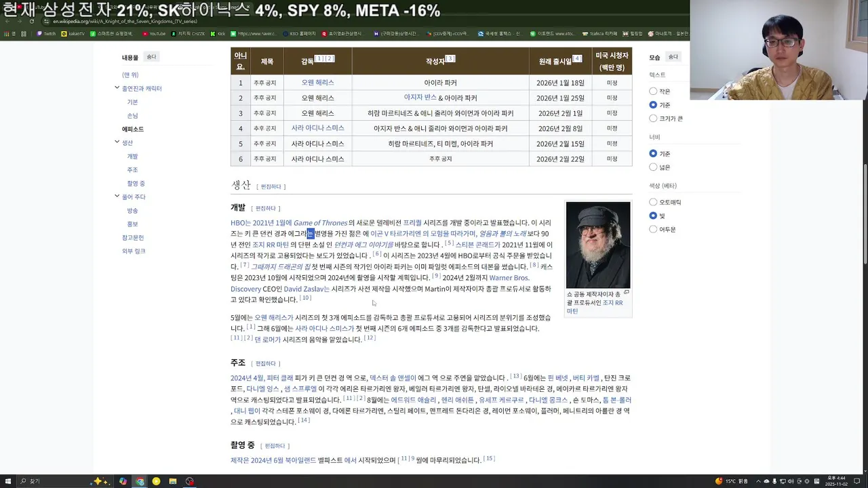The height and width of the screenshot is (488, 868).
Task: Jump to 외부 링크 in the contents sidebar
Action: (134, 251)
